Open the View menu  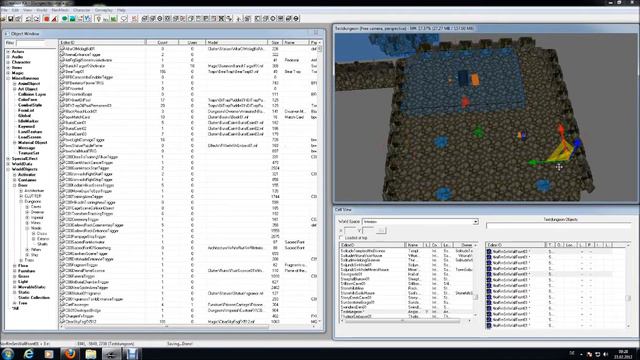coord(28,10)
